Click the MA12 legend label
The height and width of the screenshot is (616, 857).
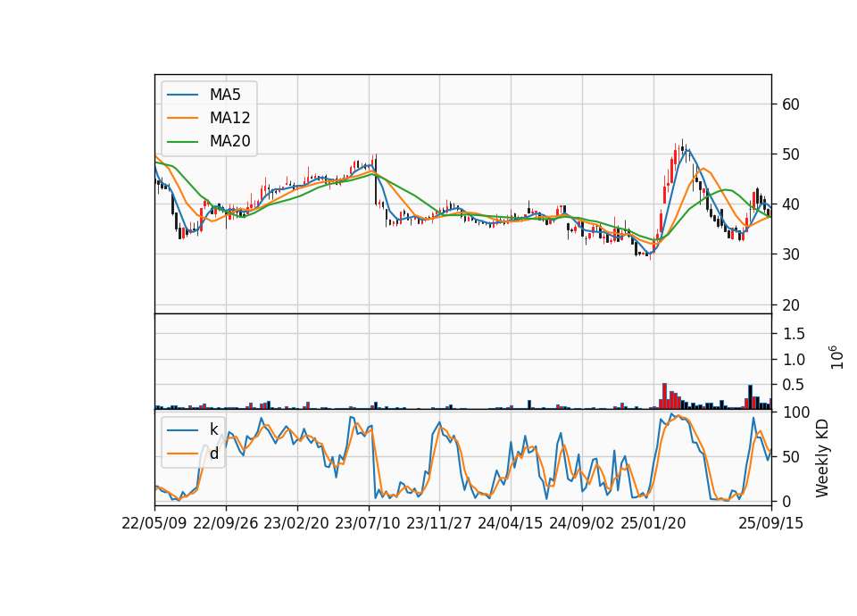pos(229,118)
